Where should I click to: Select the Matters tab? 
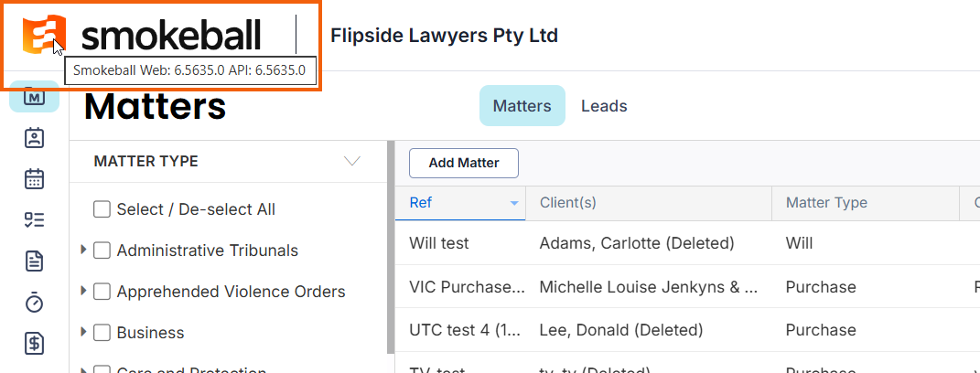click(522, 105)
